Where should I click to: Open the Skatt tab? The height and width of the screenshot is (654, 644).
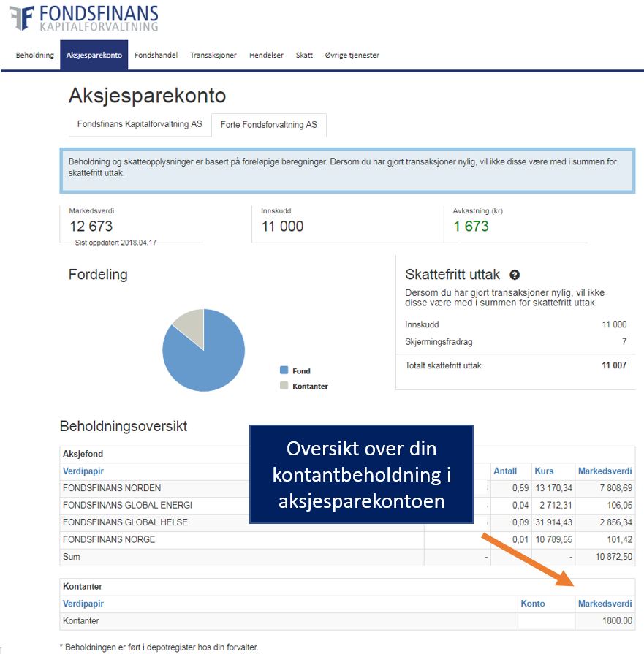pyautogui.click(x=304, y=55)
